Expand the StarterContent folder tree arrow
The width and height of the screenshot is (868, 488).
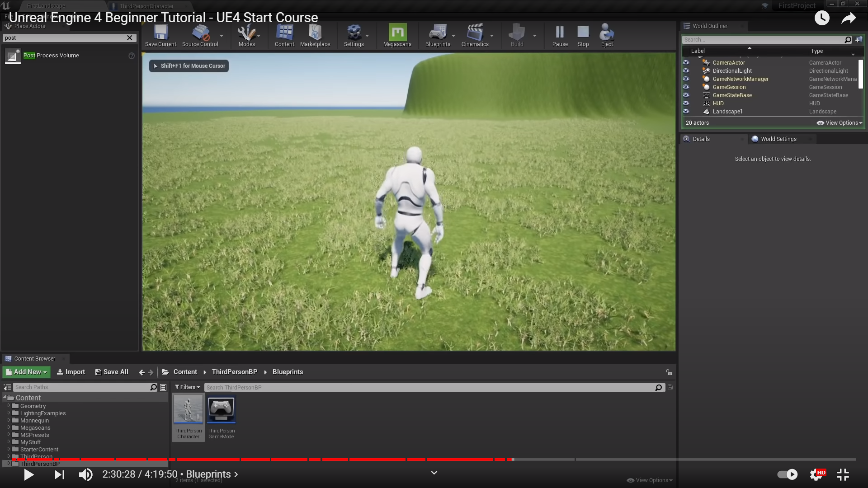point(9,449)
